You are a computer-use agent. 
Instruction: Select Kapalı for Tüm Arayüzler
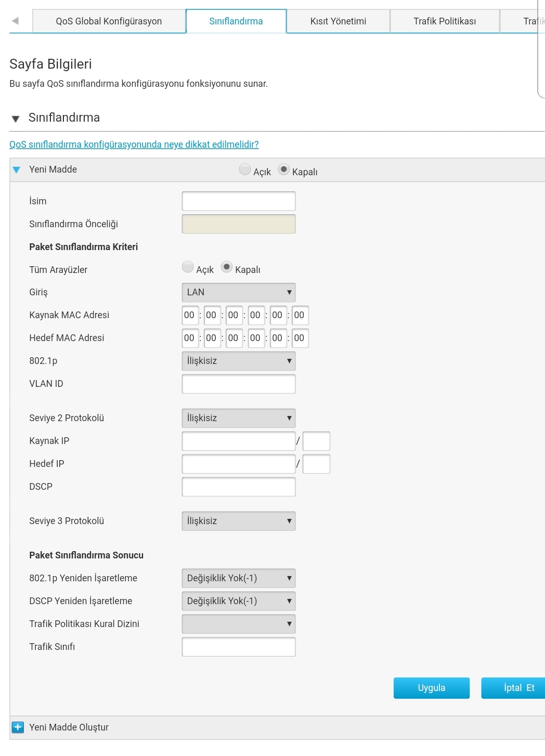(226, 267)
